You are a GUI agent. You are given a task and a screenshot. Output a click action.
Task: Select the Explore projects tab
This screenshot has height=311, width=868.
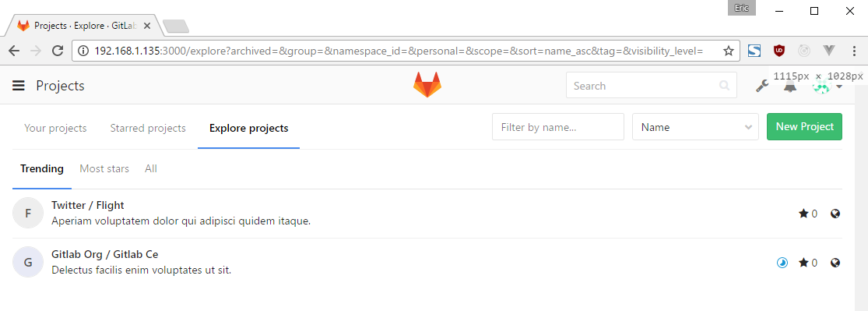248,128
